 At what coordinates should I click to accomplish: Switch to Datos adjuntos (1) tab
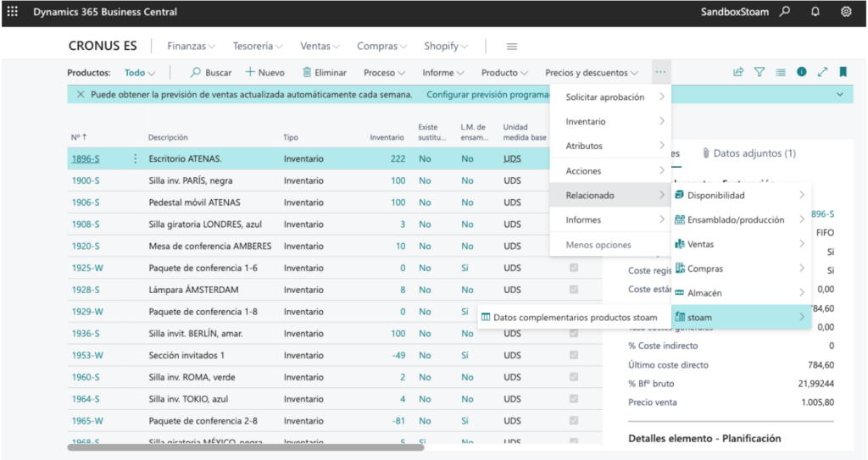tap(749, 153)
